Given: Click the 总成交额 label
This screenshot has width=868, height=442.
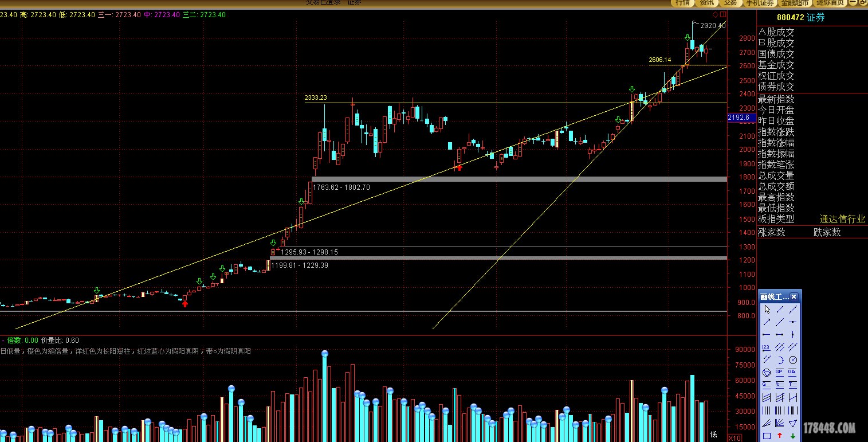Looking at the screenshot, I should 776,186.
